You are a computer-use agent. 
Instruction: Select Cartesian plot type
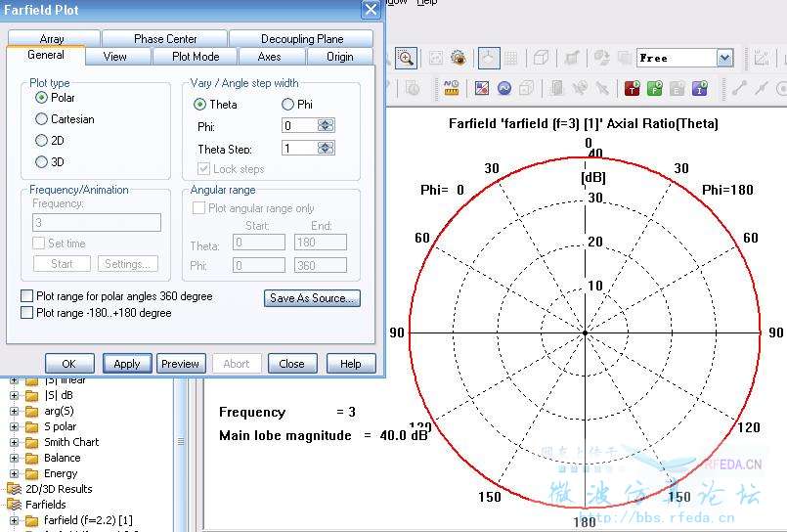41,119
